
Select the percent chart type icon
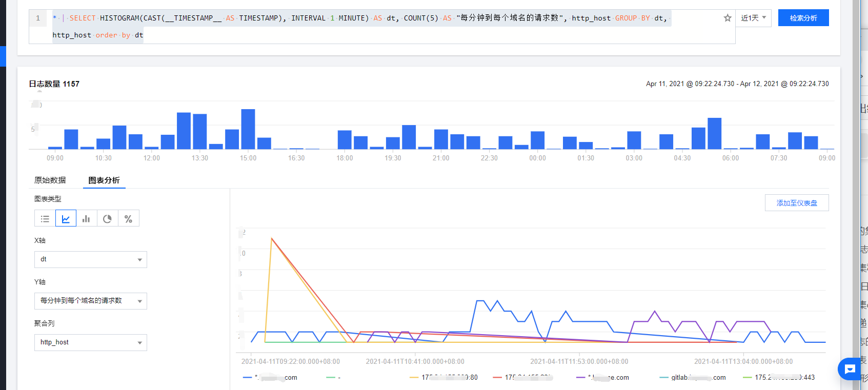pyautogui.click(x=128, y=219)
